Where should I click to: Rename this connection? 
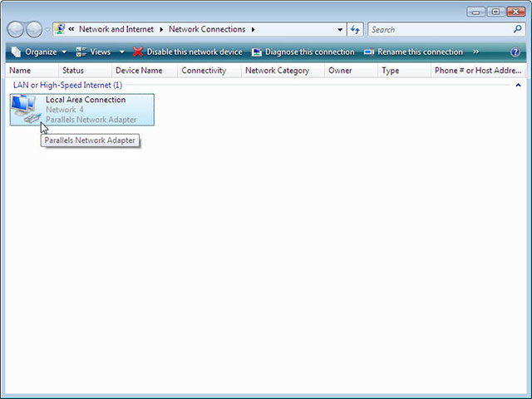(x=413, y=52)
